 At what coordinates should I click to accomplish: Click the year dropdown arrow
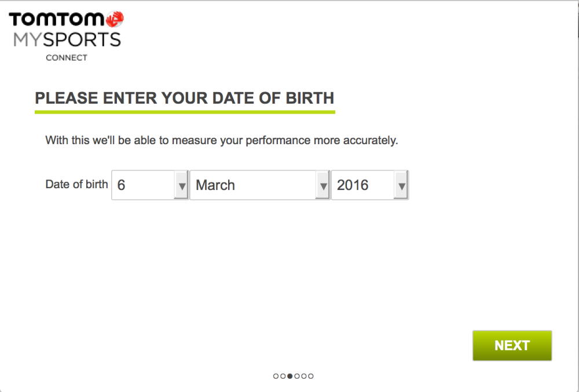(401, 185)
